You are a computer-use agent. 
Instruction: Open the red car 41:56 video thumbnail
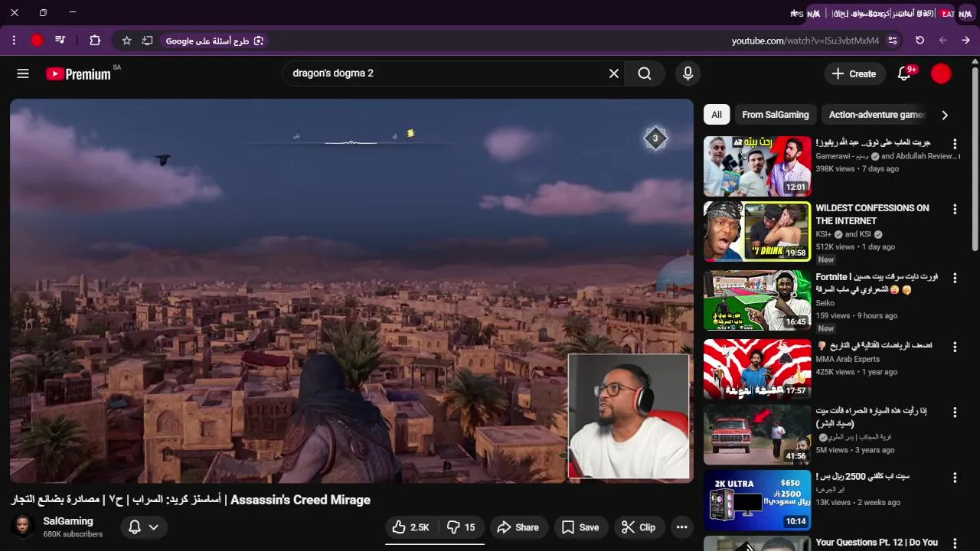tap(757, 435)
